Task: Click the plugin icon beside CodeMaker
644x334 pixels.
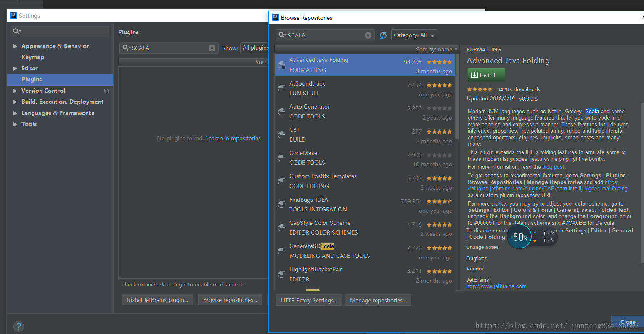Action: click(x=282, y=158)
